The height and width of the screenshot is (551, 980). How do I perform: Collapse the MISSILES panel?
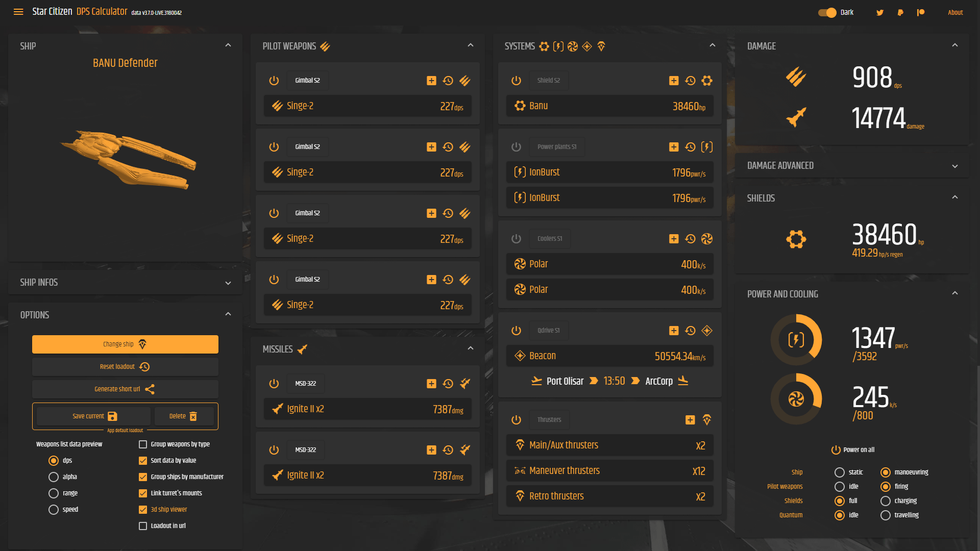pos(471,348)
